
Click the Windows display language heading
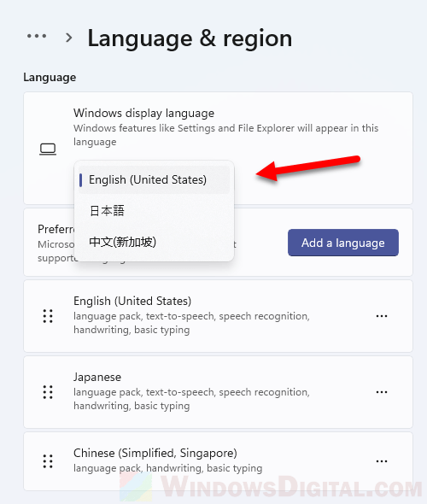coord(143,113)
